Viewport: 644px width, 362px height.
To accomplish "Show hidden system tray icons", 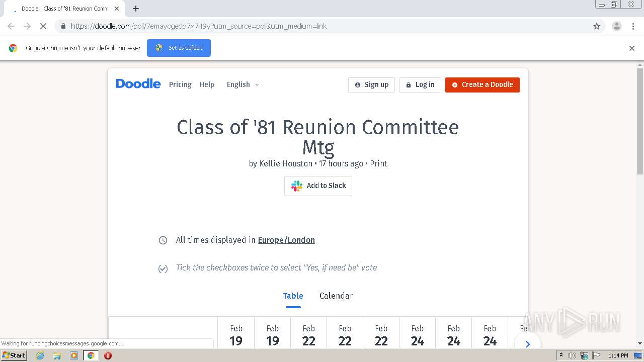I will pyautogui.click(x=561, y=355).
